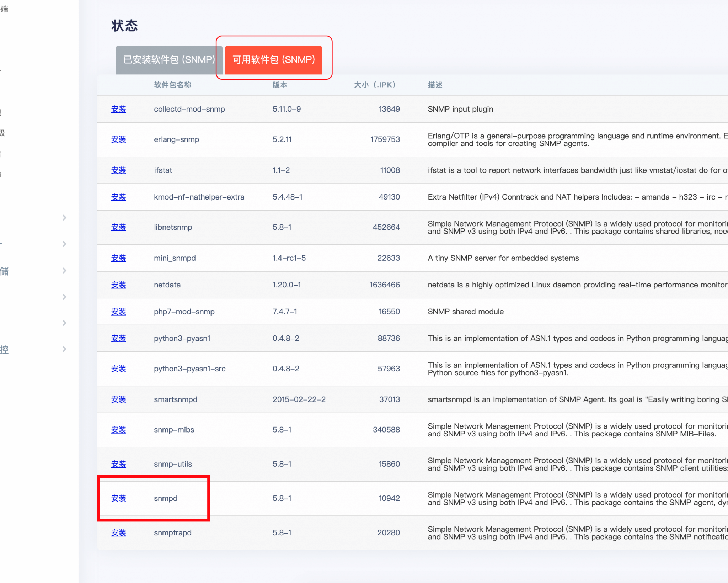Click the 软件包名称 column header

[172, 85]
